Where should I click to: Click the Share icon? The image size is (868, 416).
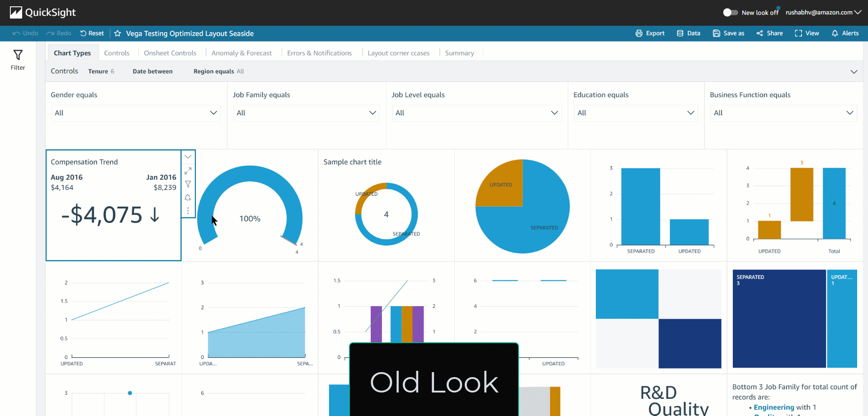(760, 33)
